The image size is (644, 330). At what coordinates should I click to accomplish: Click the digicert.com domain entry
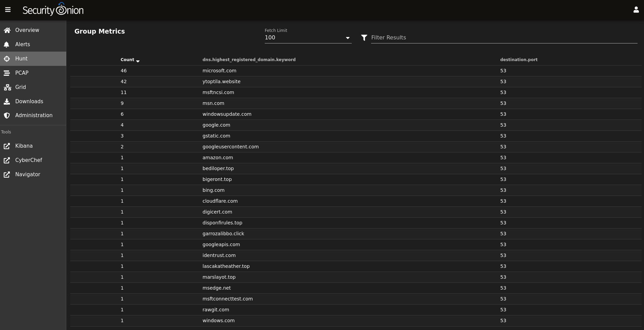coord(217,212)
